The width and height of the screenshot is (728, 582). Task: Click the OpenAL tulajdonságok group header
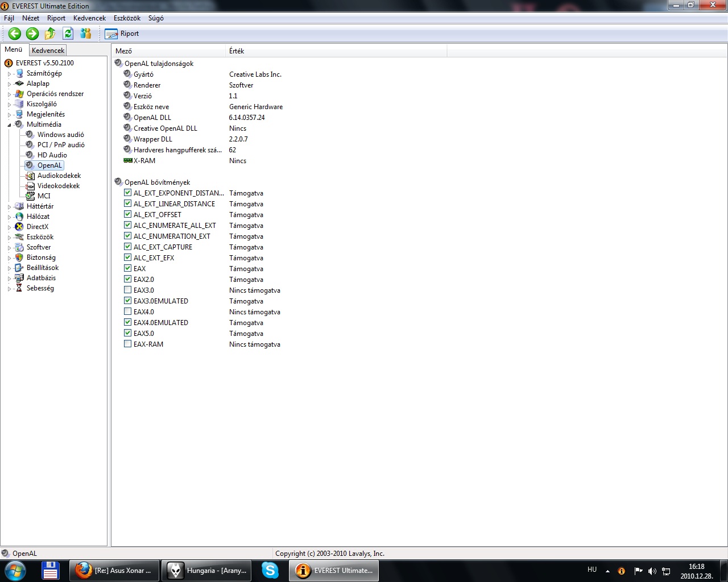pos(159,64)
